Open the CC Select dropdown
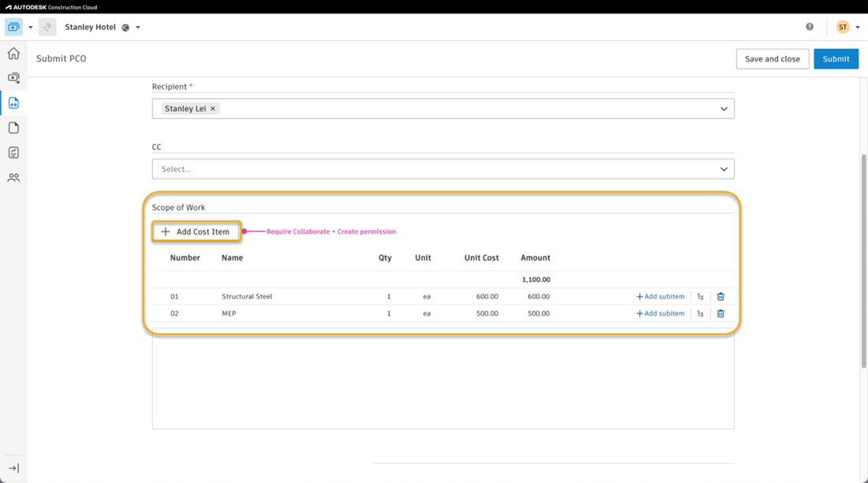The width and height of the screenshot is (868, 483). 443,169
